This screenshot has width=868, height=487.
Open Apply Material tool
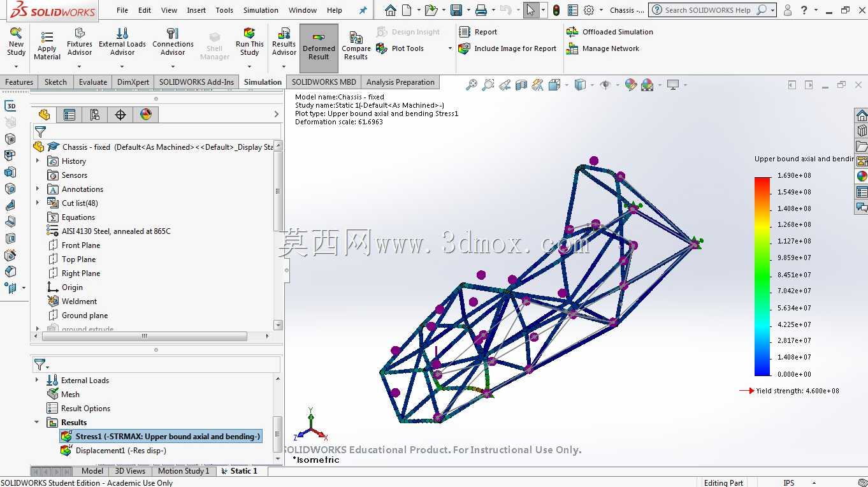[47, 46]
